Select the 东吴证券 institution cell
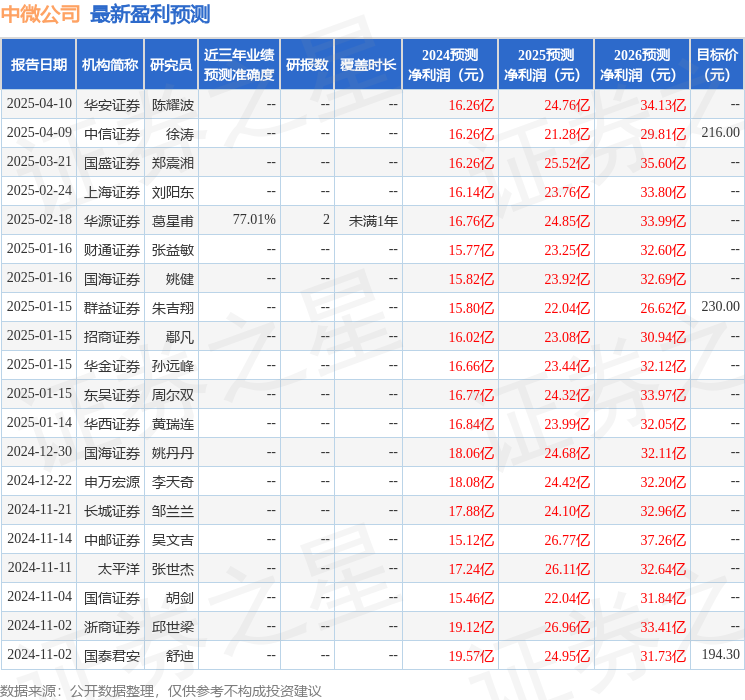 pos(112,394)
